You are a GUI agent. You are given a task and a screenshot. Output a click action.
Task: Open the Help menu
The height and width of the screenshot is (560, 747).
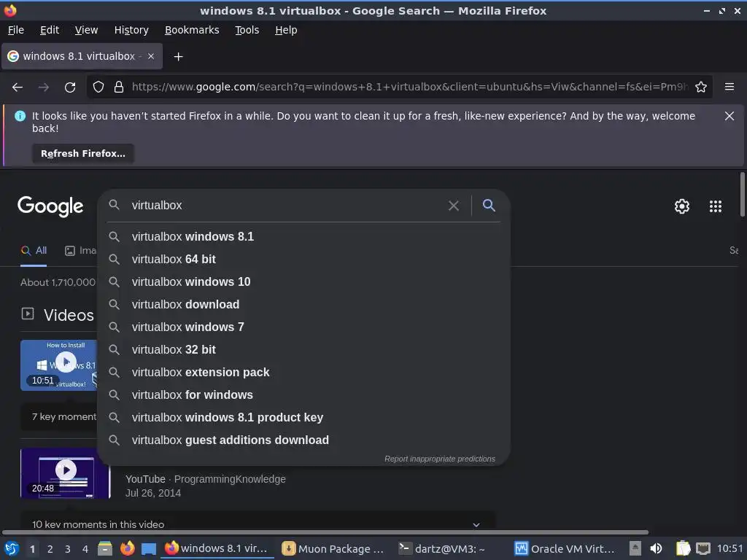click(286, 30)
